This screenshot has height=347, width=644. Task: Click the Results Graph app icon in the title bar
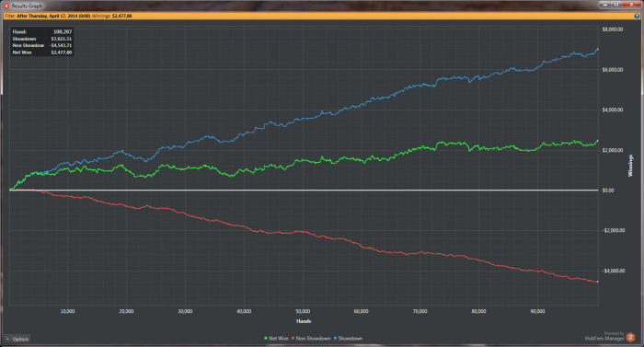coord(6,6)
